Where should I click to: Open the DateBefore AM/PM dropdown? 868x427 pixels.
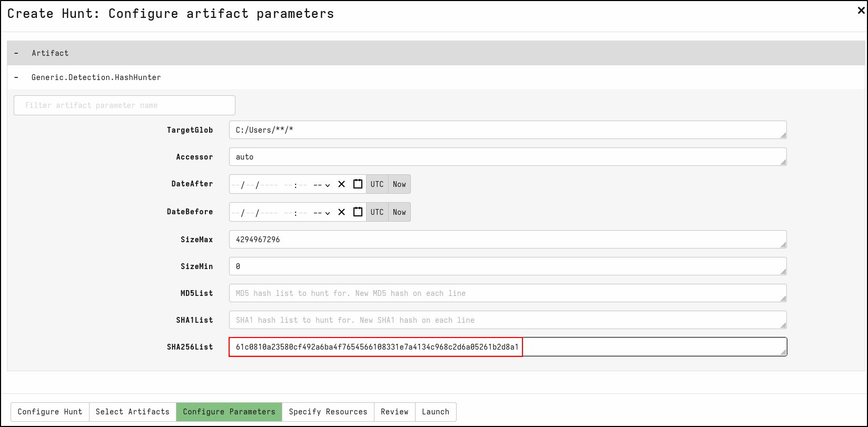pyautogui.click(x=321, y=213)
